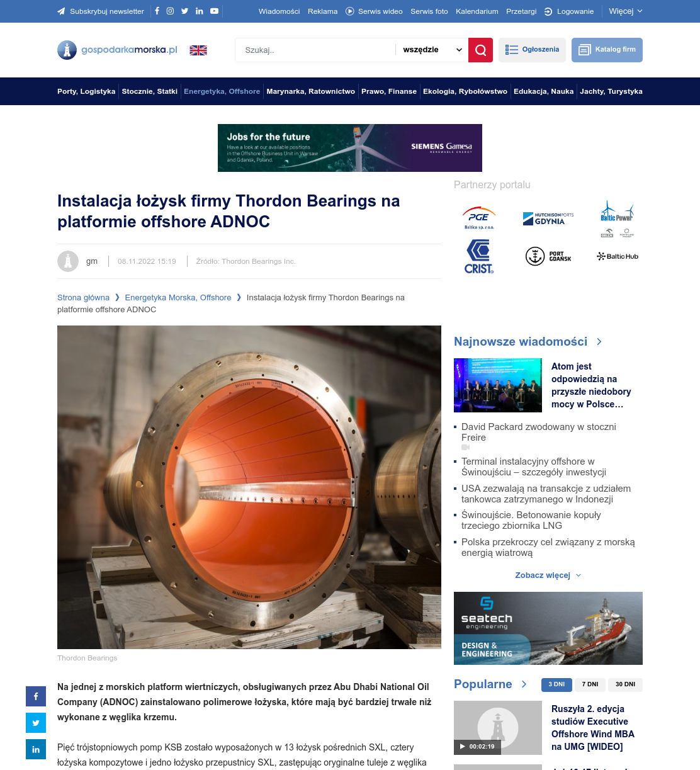Click the red search magnifier button
This screenshot has width=700, height=770.
480,50
